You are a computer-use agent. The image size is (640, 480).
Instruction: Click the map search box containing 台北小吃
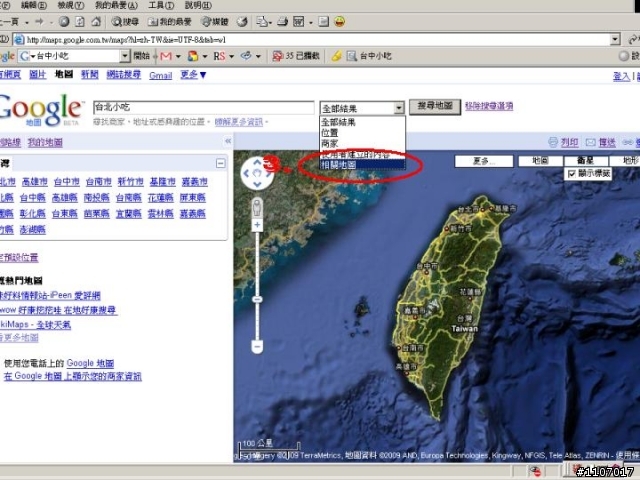[204, 107]
